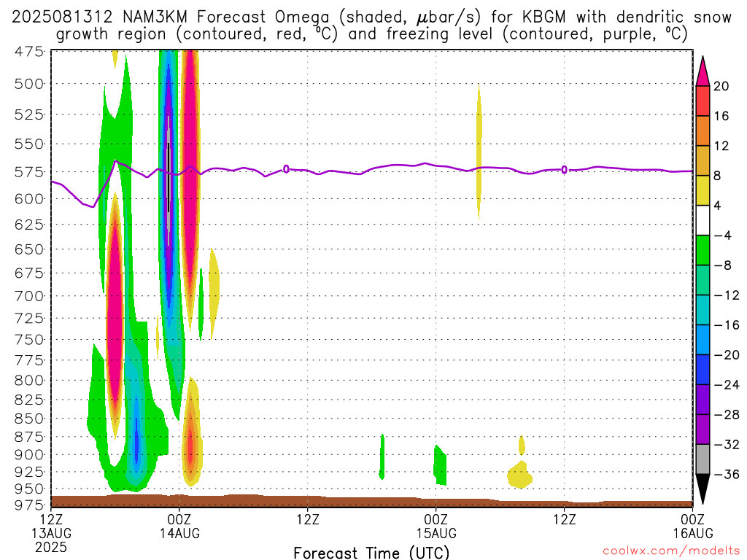This screenshot has height=560, width=747.
Task: Open the coolwx.com/modelts link
Action: (x=671, y=551)
